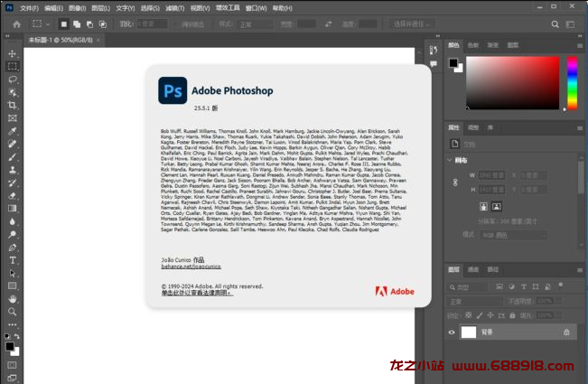The image size is (588, 384).
Task: Open the layer filter type dropdown
Action: point(468,287)
